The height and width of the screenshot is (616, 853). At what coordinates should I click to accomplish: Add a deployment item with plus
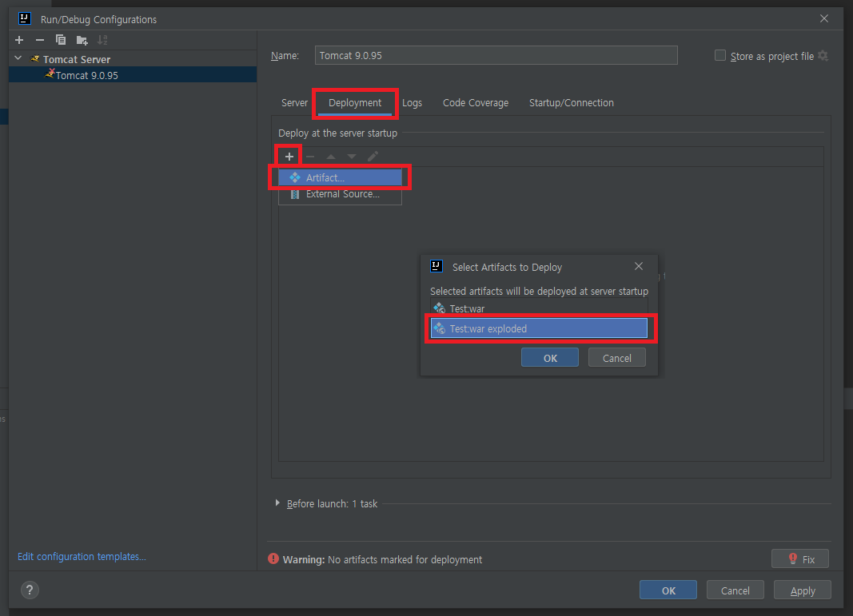(x=289, y=157)
